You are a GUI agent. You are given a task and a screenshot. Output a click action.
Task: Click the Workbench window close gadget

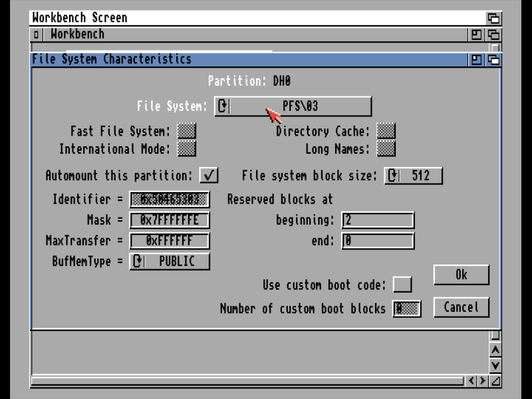point(37,35)
